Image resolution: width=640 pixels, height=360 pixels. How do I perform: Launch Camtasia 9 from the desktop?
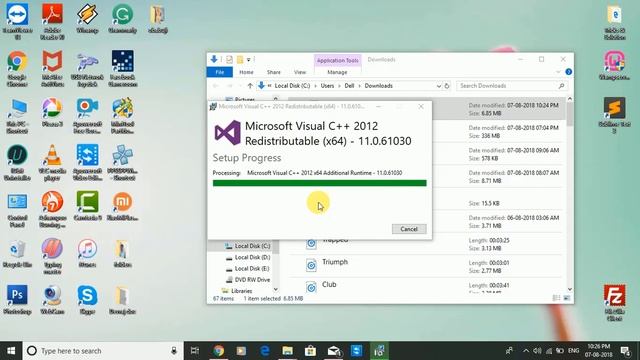pos(87,206)
